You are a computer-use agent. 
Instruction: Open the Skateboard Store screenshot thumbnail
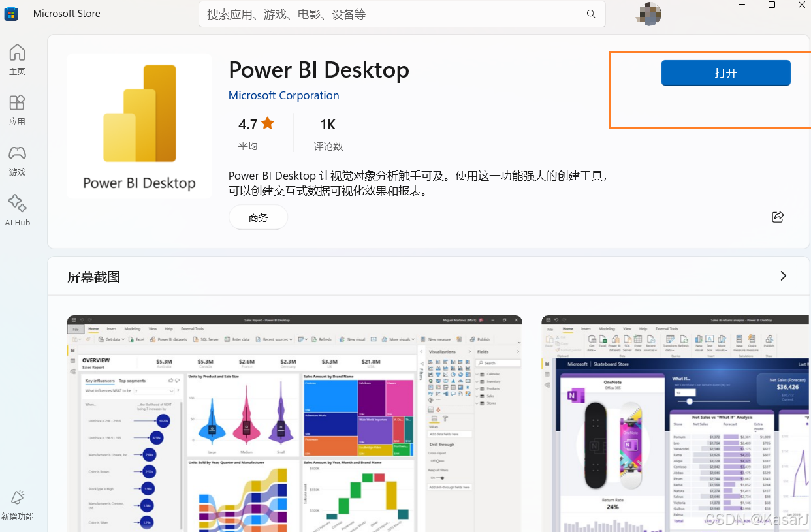click(x=676, y=424)
